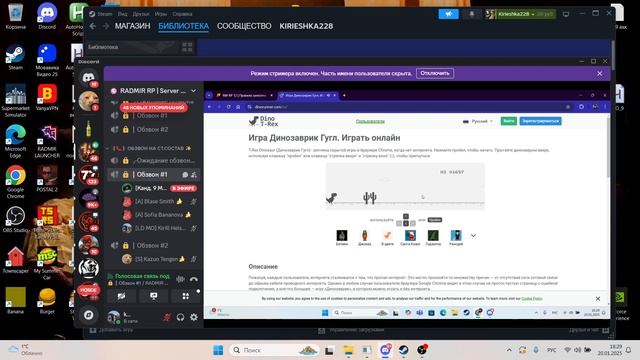Open Discord direct messages home icon

(88, 77)
